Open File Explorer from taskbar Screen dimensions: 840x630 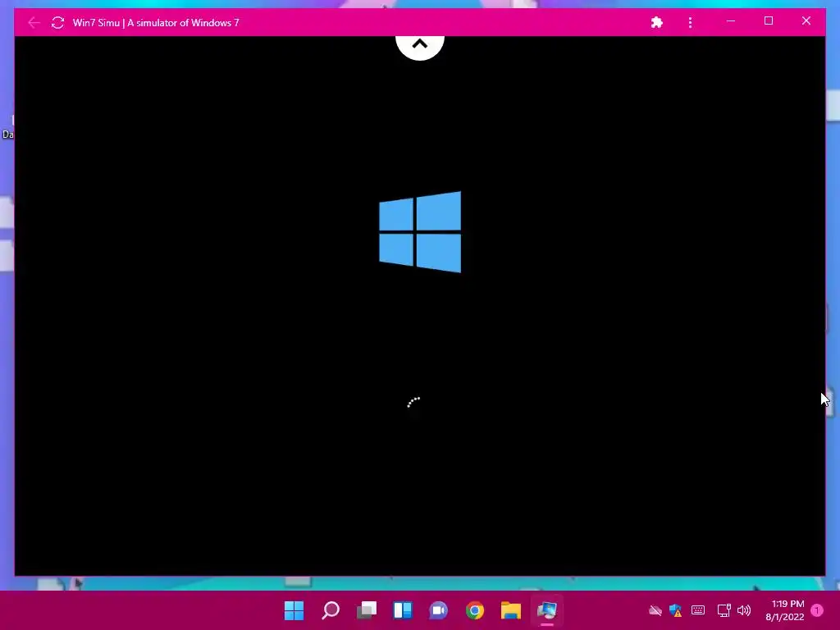[x=510, y=610]
